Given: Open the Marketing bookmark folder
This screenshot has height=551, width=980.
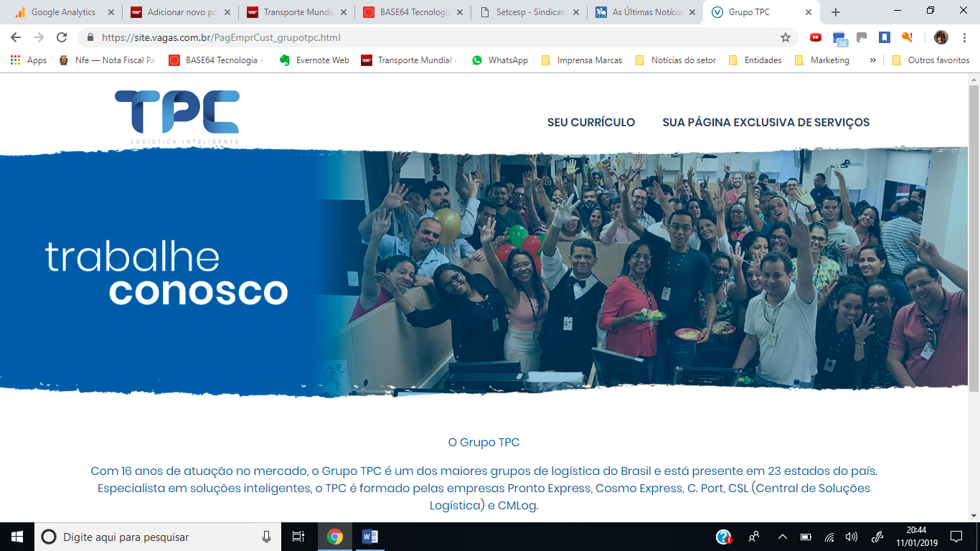Looking at the screenshot, I should [x=822, y=60].
